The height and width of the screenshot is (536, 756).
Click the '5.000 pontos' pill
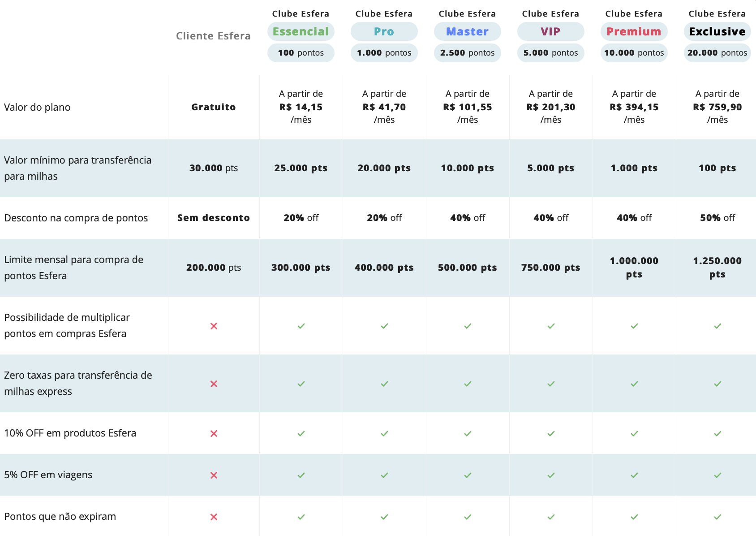[551, 53]
